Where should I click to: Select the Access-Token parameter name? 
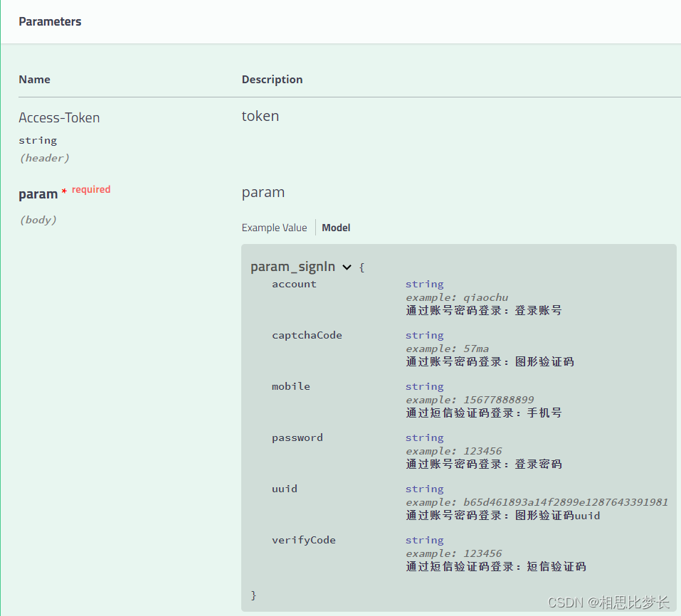(x=59, y=117)
